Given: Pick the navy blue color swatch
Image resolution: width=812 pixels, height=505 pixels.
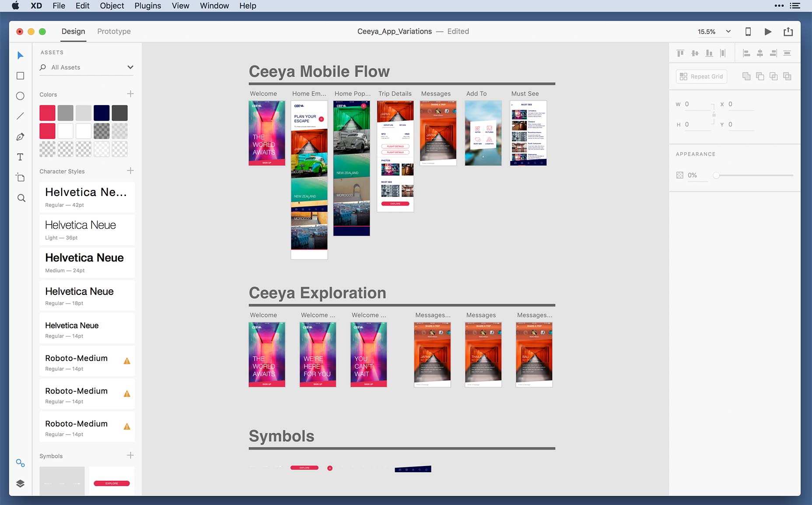Looking at the screenshot, I should [101, 113].
